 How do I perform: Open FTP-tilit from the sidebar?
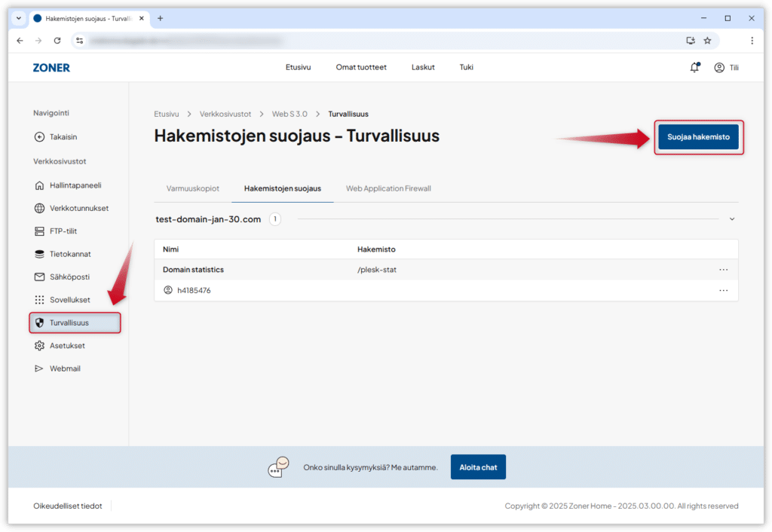tap(63, 231)
